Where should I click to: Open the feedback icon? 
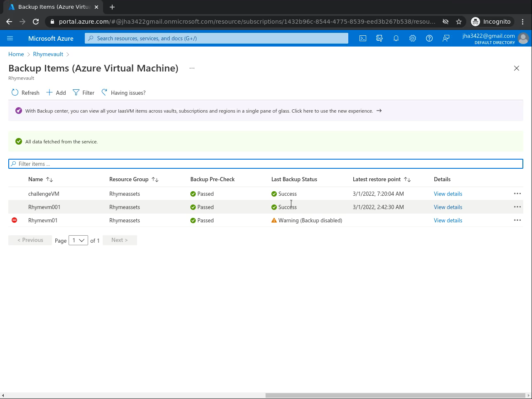click(x=446, y=38)
